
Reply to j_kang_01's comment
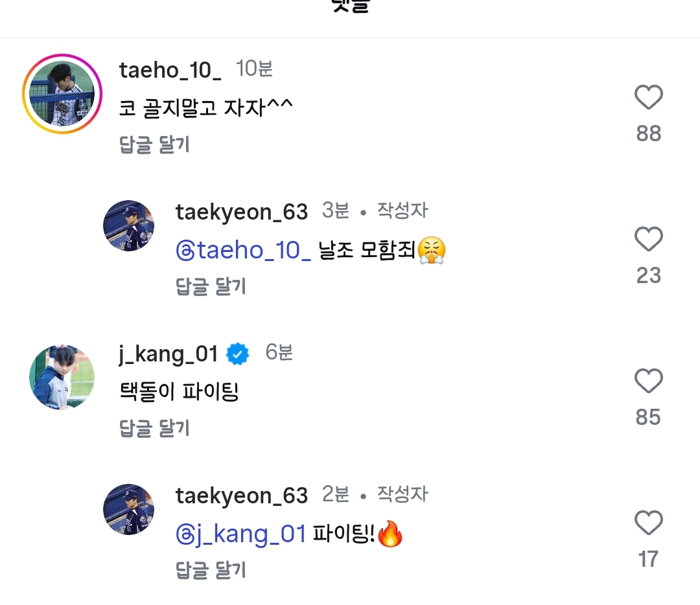[x=154, y=428]
